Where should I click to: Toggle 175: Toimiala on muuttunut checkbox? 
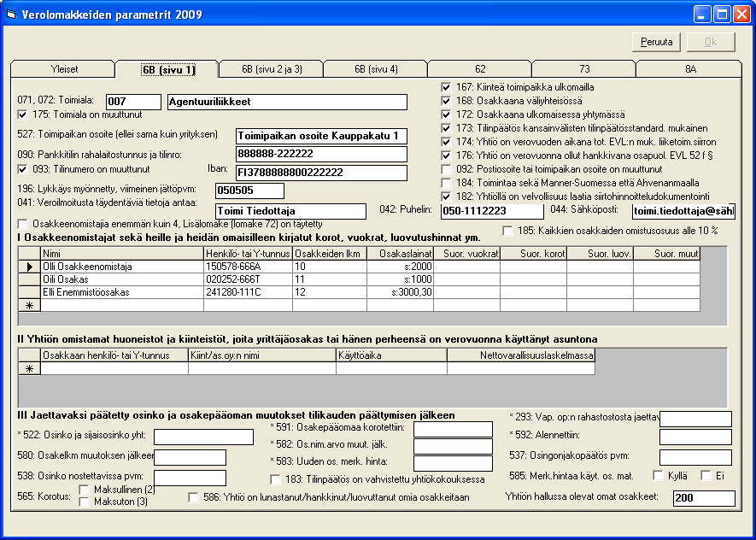point(22,115)
